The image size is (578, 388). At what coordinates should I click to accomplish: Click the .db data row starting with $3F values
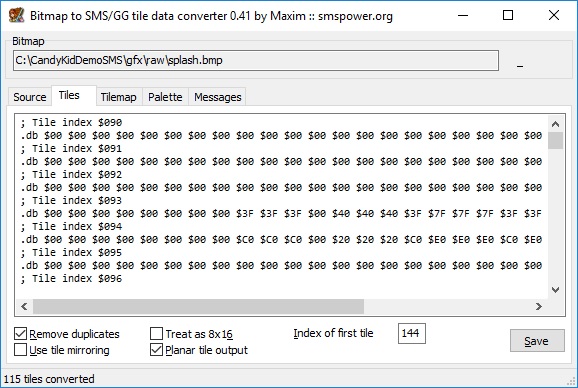pyautogui.click(x=281, y=213)
